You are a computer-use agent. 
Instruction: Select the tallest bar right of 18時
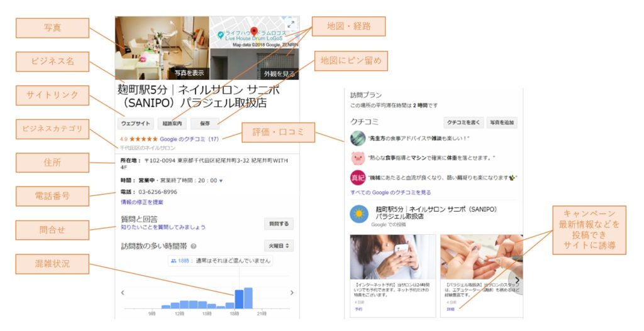coord(248,298)
